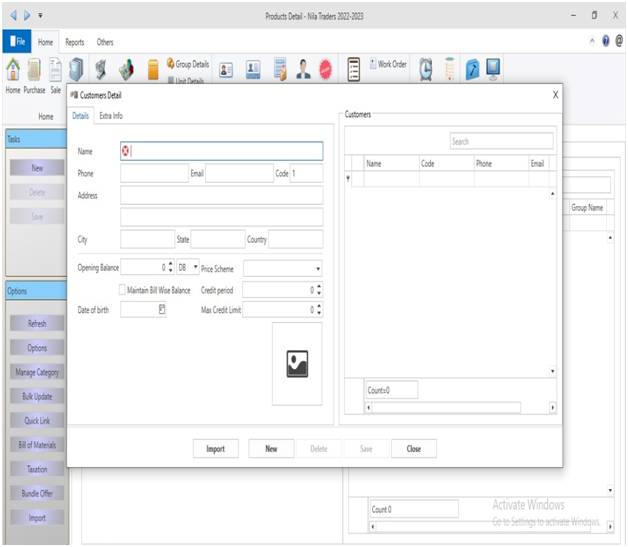
Task: Click the forward navigation arrow
Action: click(x=27, y=15)
